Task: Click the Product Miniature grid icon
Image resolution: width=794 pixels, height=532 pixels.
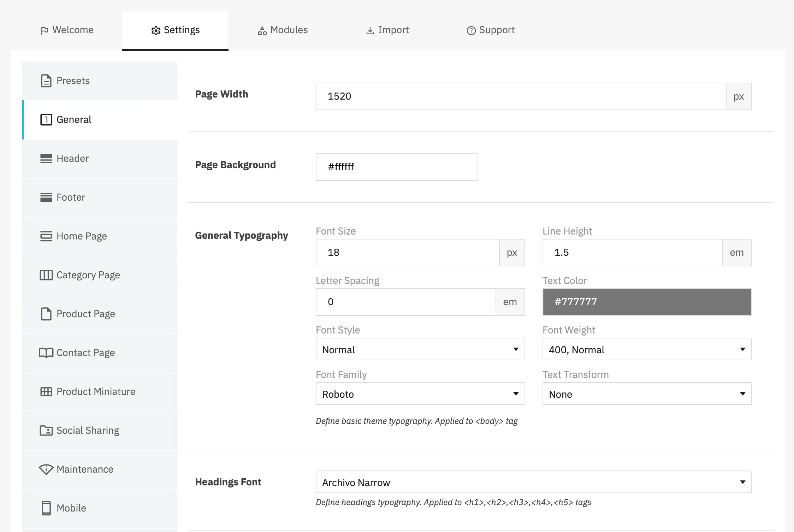Action: [x=46, y=392]
